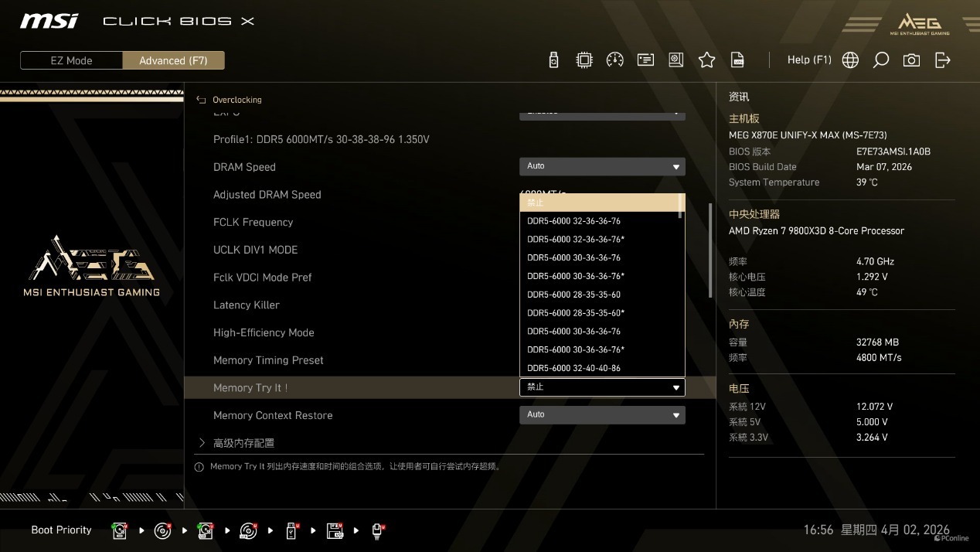
Task: Collapse the Memory Try It ! dropdown
Action: coord(602,387)
